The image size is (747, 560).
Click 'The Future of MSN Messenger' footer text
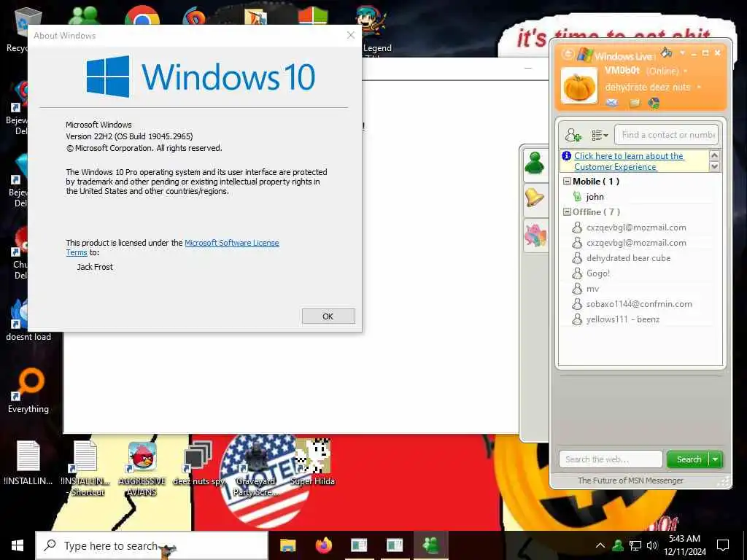630,481
